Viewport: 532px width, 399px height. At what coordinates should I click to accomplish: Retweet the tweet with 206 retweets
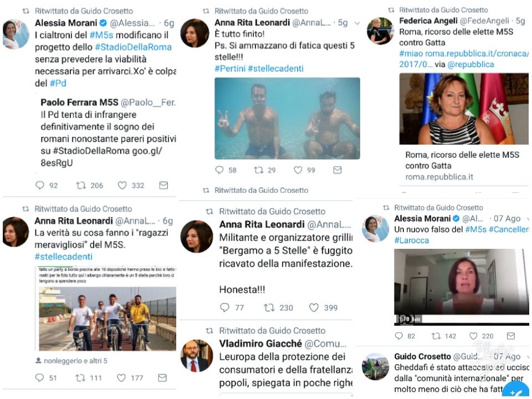point(81,185)
